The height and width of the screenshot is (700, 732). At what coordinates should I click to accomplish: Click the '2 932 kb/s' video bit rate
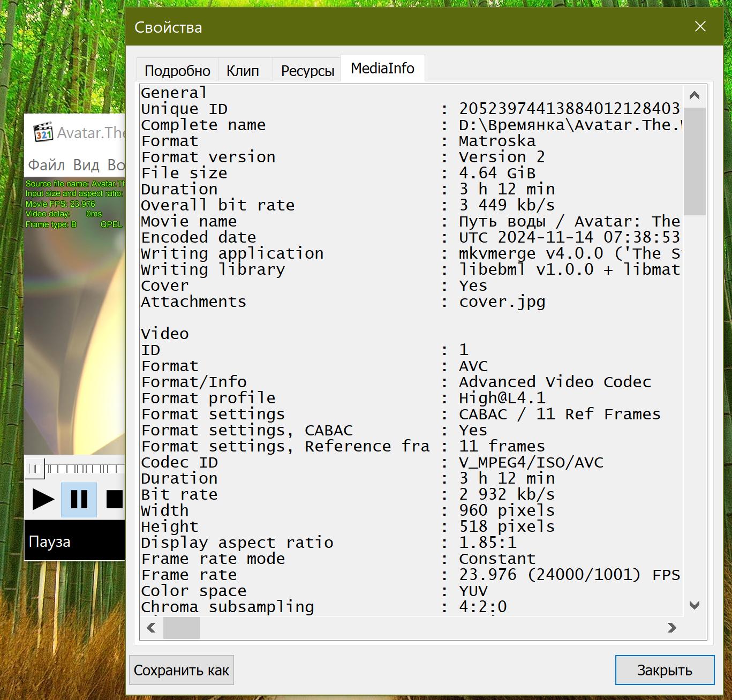[507, 494]
